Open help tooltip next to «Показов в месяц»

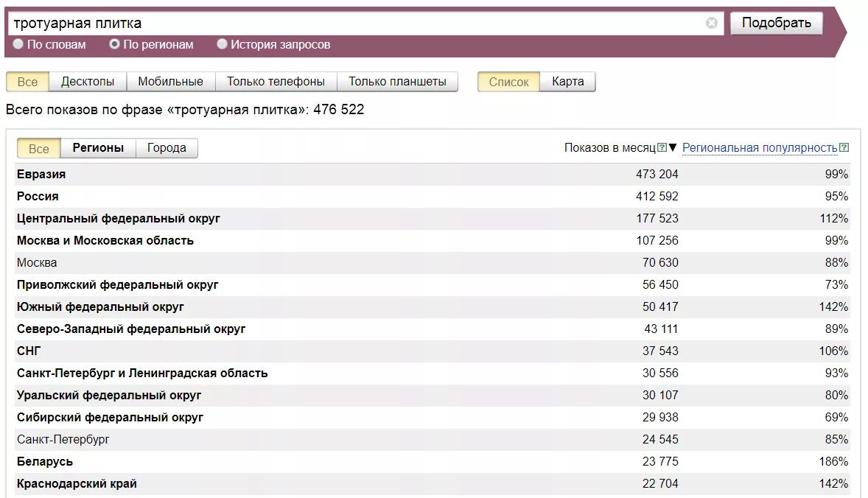(660, 147)
